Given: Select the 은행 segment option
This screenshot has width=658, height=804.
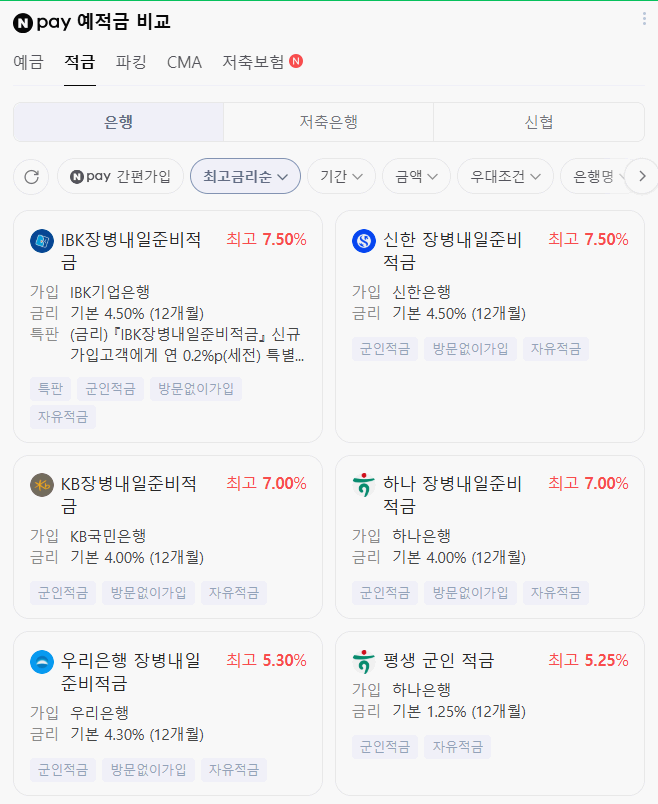Looking at the screenshot, I should pyautogui.click(x=117, y=121).
